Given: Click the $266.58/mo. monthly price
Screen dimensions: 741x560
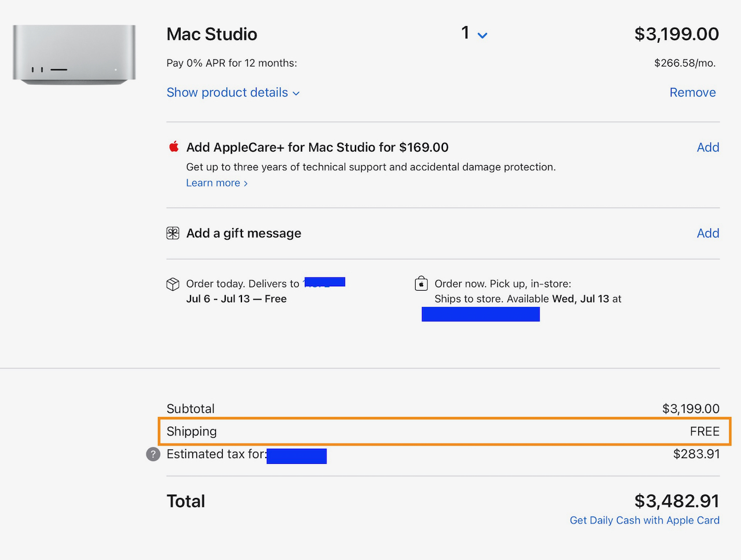Looking at the screenshot, I should [685, 63].
